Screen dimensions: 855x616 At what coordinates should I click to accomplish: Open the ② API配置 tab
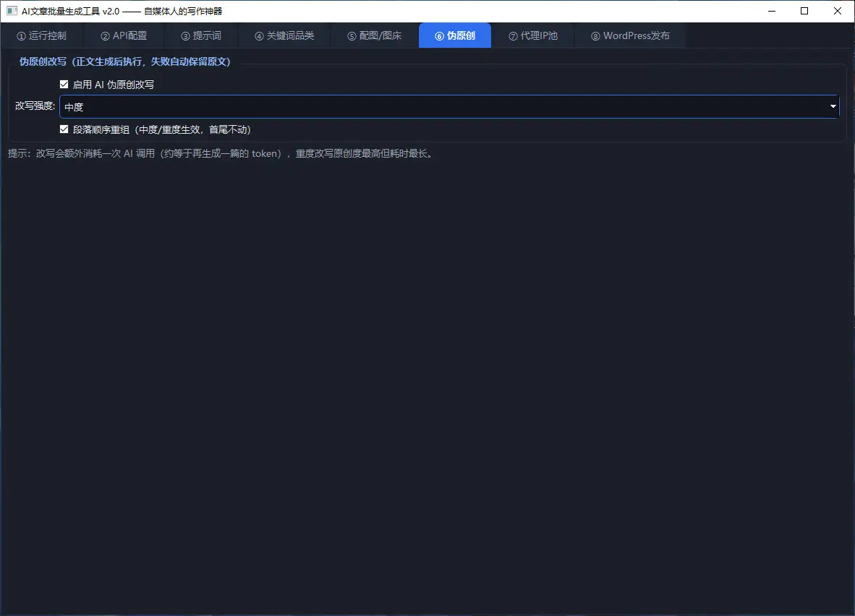tap(124, 35)
